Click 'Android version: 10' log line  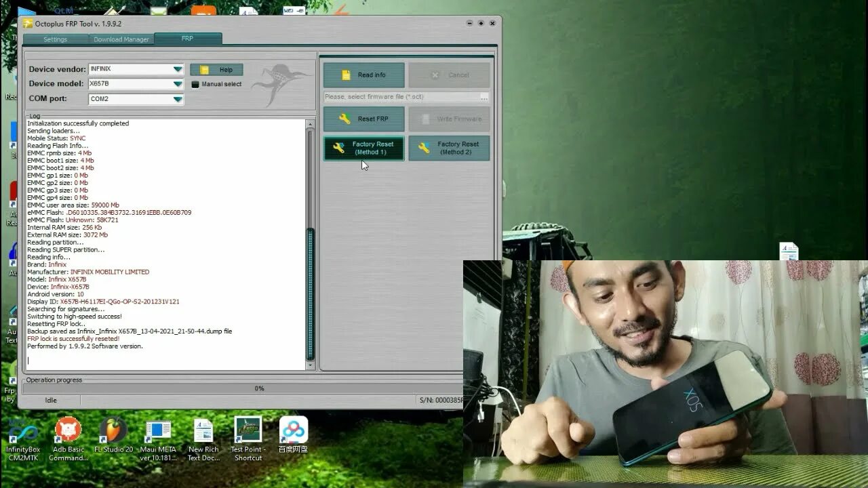pos(56,294)
